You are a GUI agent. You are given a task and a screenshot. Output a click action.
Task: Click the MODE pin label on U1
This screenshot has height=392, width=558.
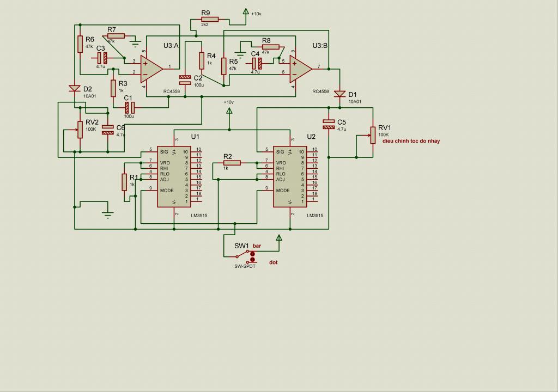pos(167,191)
